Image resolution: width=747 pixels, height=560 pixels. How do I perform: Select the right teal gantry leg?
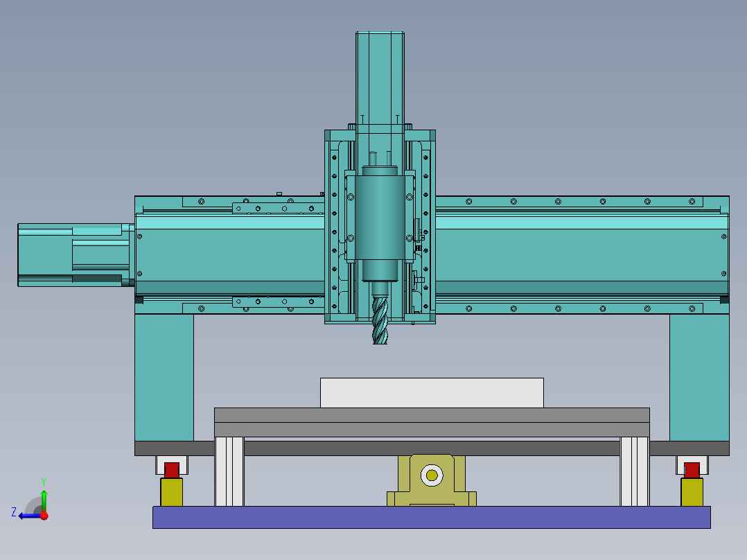point(699,378)
